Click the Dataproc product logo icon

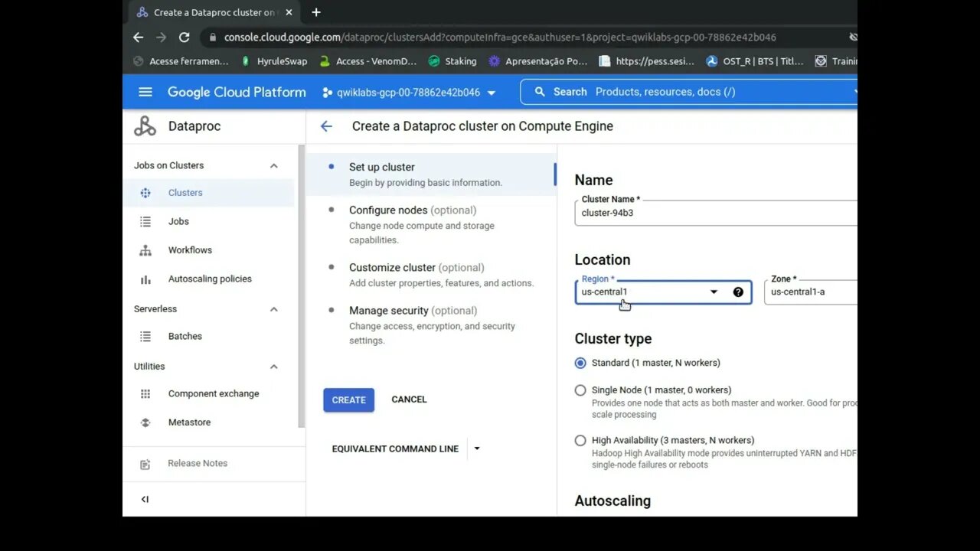[145, 126]
